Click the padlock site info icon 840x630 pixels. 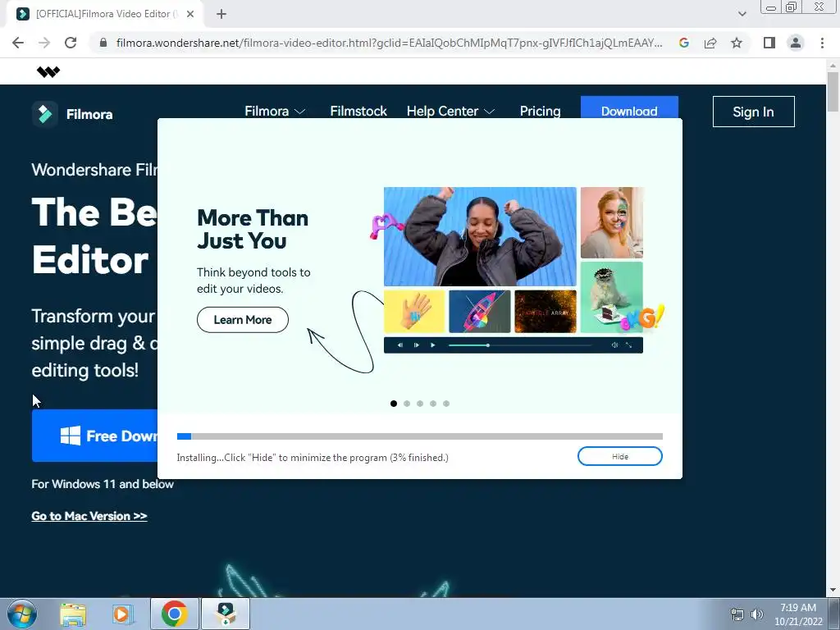coord(103,43)
